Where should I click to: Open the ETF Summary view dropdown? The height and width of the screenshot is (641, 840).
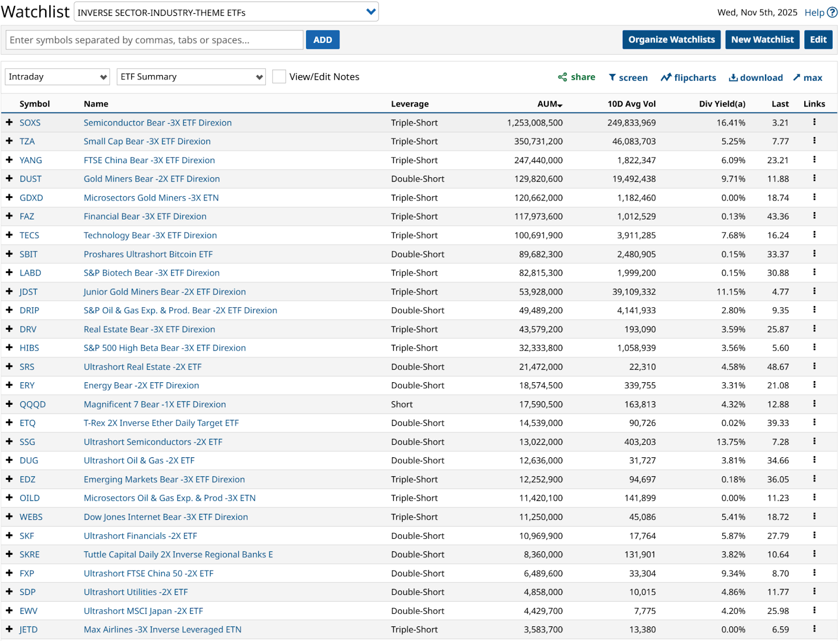191,77
